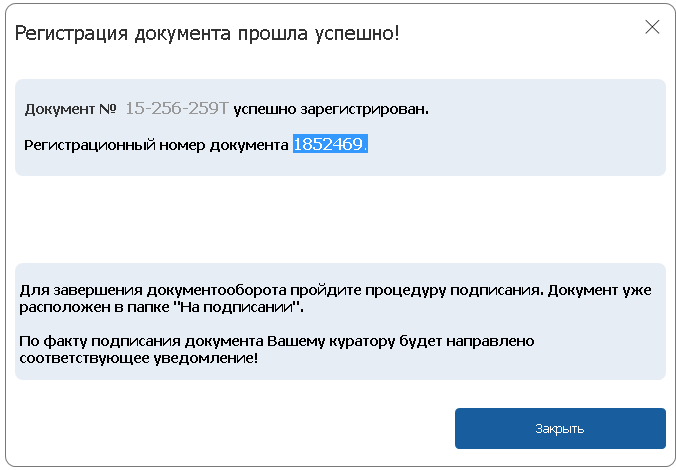Click the Документ № label
Screen dimensions: 676x470
[x=70, y=109]
